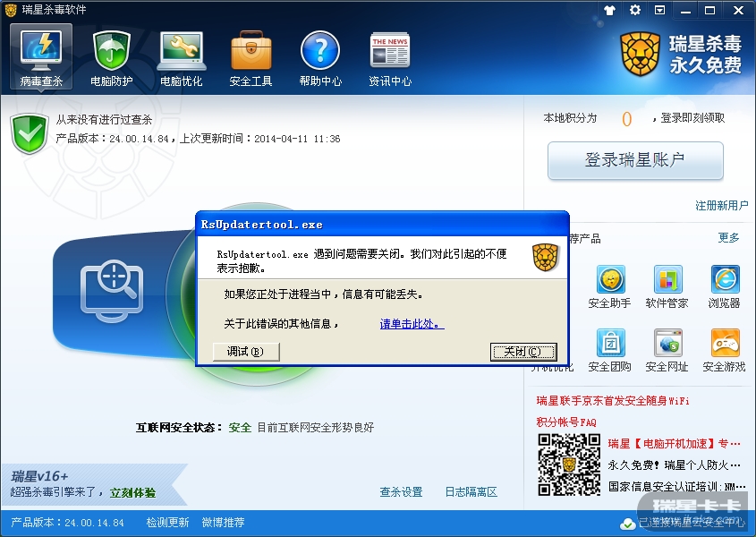Click the computer scan magnifier icon

[113, 291]
